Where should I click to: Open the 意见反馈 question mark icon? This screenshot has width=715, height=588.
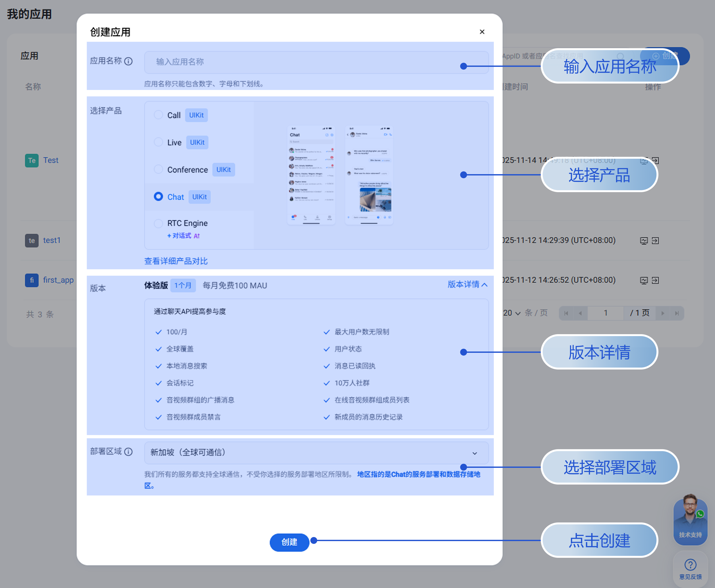pos(690,565)
